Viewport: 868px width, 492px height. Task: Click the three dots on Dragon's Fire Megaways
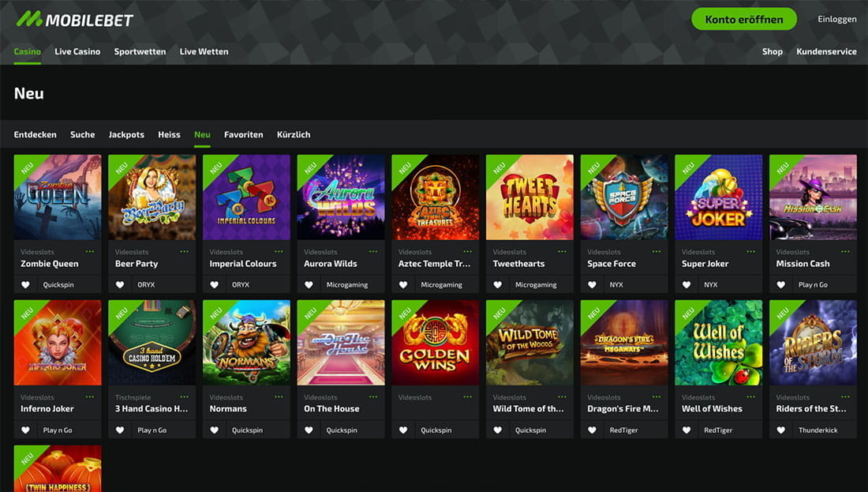pos(657,396)
